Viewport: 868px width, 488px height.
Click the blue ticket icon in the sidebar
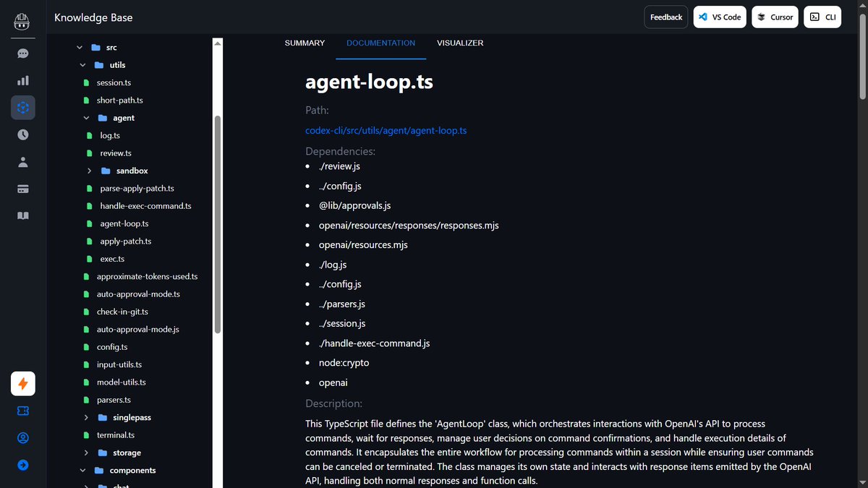[x=22, y=411]
